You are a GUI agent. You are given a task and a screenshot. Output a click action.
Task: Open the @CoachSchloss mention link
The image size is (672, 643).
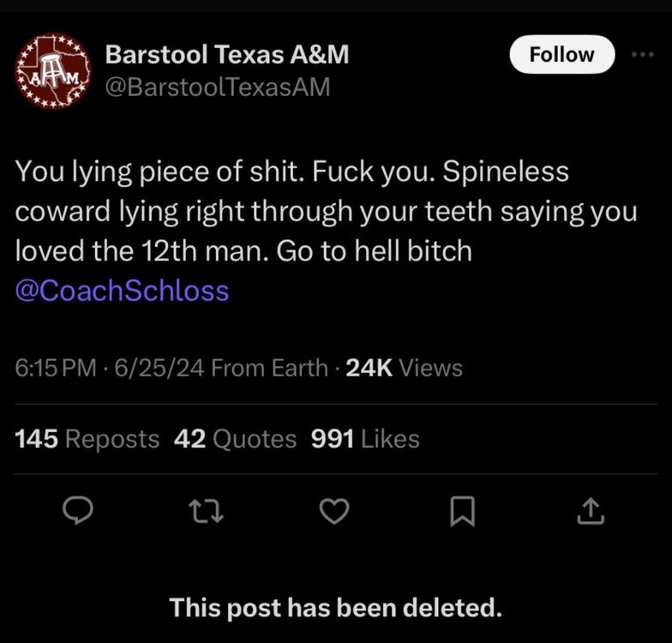pyautogui.click(x=123, y=291)
